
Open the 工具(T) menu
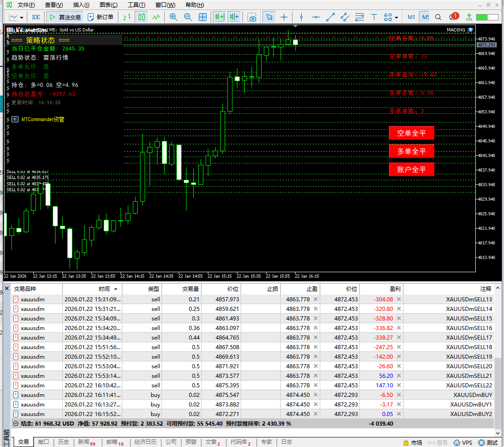coord(136,5)
